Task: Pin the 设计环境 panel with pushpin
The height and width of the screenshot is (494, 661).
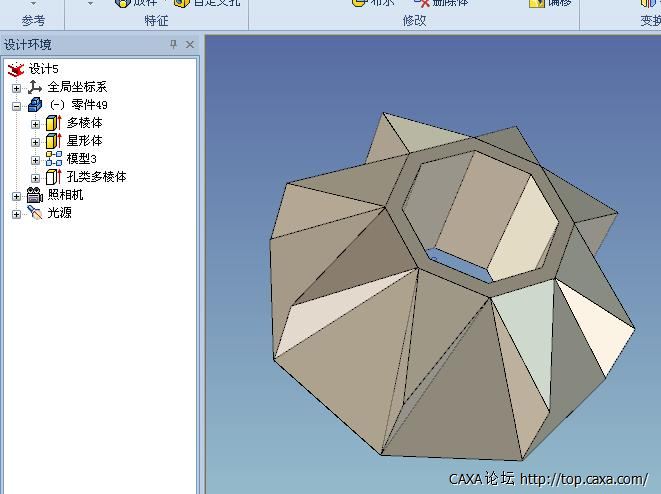Action: [173, 45]
